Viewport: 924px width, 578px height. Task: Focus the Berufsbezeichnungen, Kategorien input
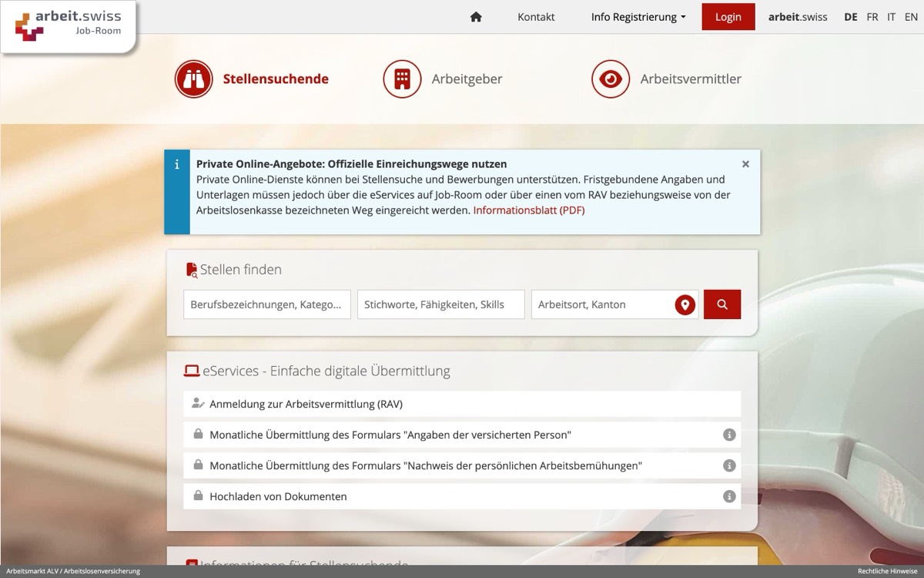(267, 304)
